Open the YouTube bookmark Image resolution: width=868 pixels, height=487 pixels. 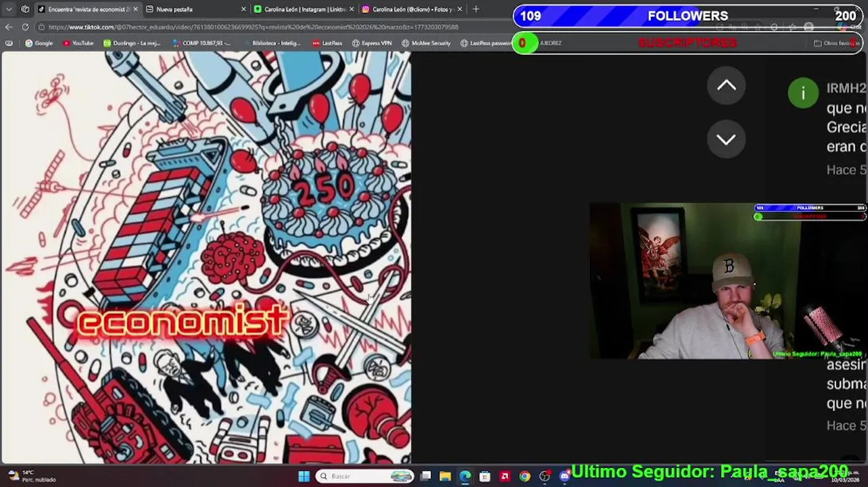(x=78, y=43)
